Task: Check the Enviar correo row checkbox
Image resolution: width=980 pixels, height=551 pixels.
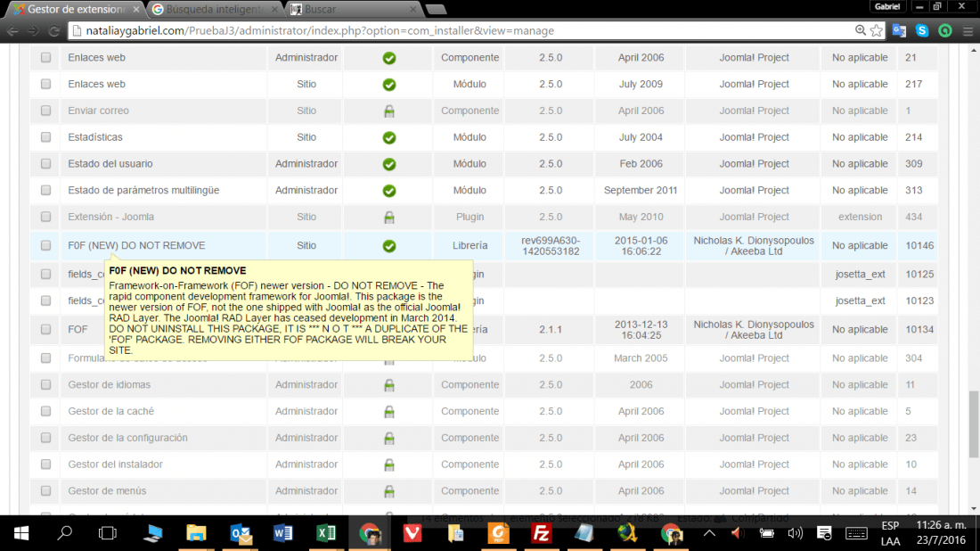Action: tap(45, 111)
